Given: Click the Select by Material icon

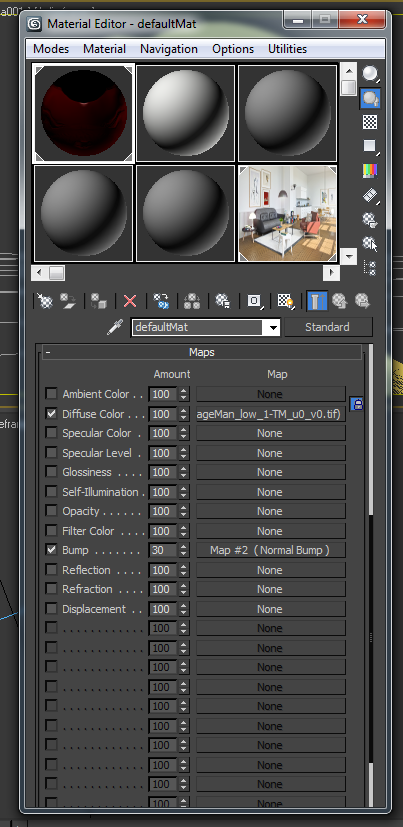Looking at the screenshot, I should point(370,244).
